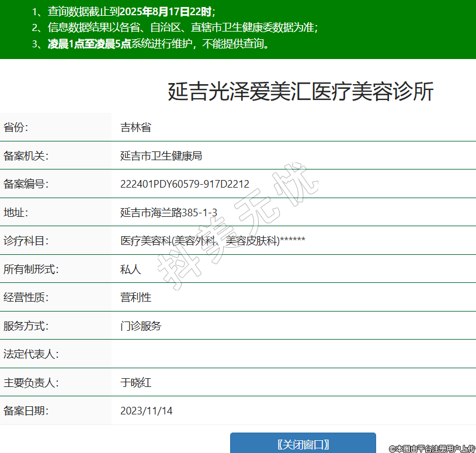Click the 备案机关 value 延吉市卫生健康局

(161, 156)
